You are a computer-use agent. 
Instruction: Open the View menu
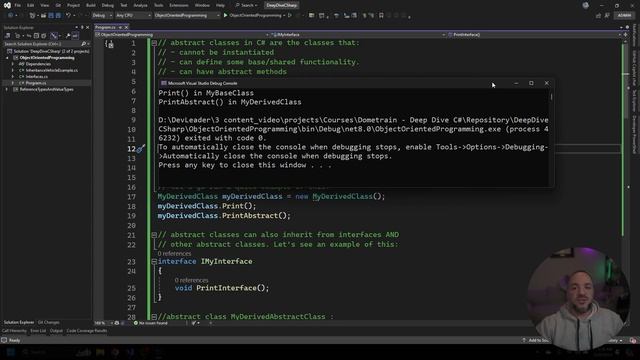pos(44,5)
